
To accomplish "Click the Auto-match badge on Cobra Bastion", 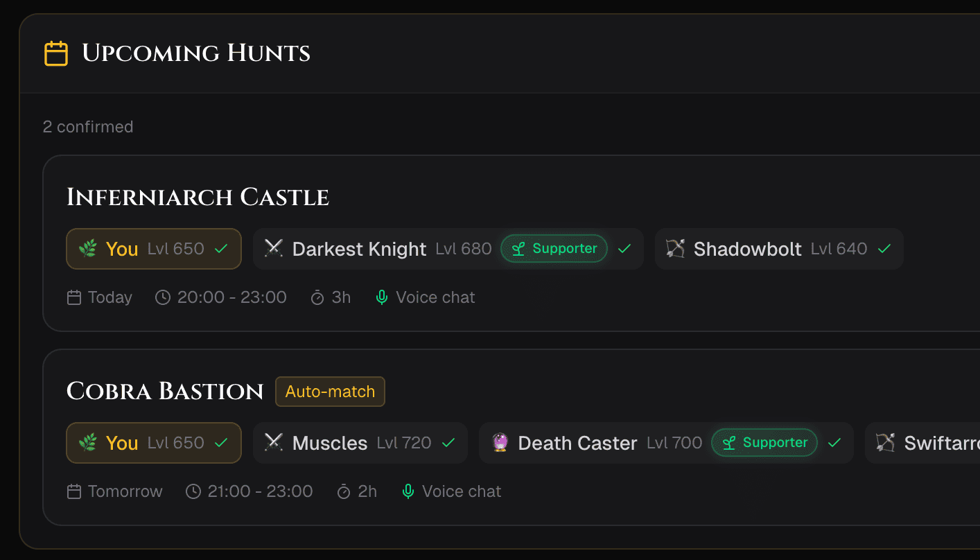I will click(x=330, y=391).
